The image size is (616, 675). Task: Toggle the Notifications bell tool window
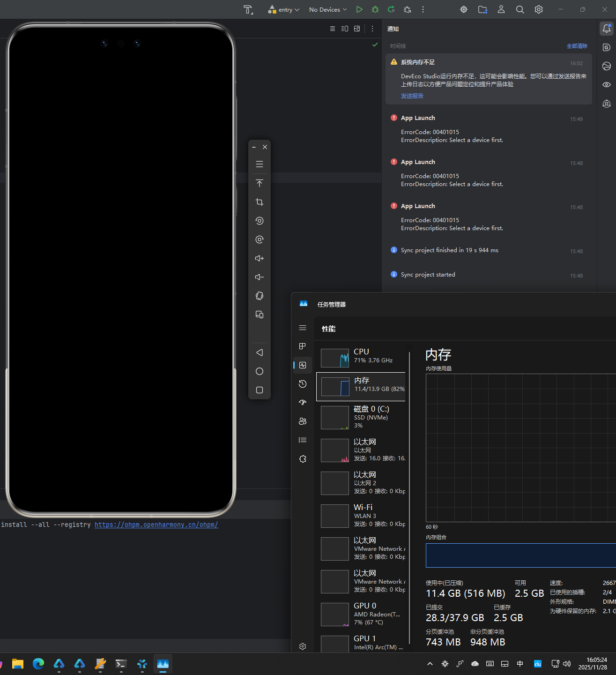[607, 29]
